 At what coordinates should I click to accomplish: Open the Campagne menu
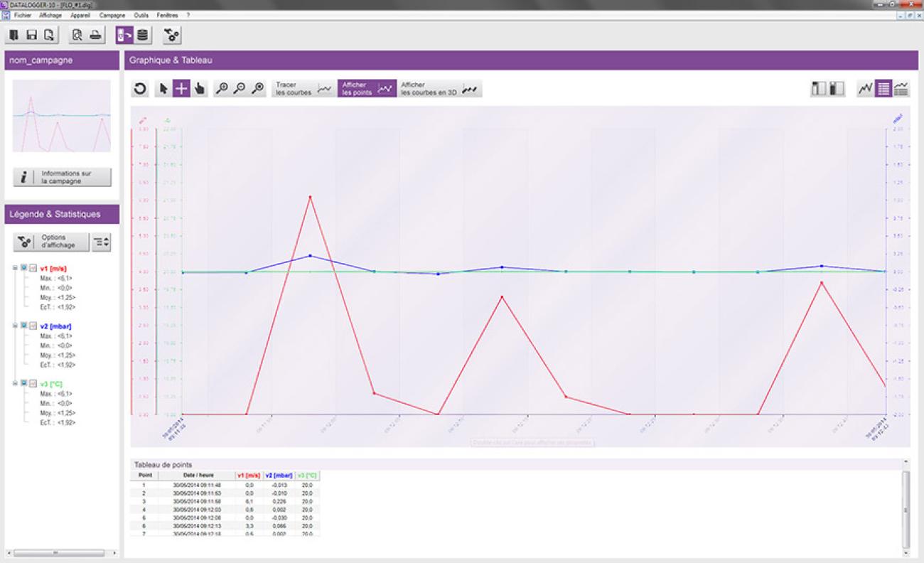tap(112, 15)
